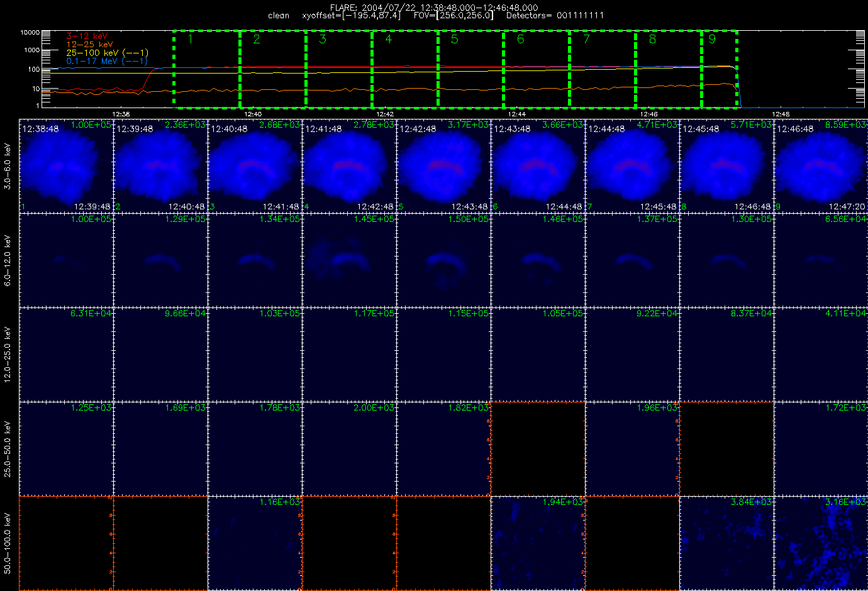Select interval marker 7 in the light curve
The image size is (868, 591).
tap(587, 39)
